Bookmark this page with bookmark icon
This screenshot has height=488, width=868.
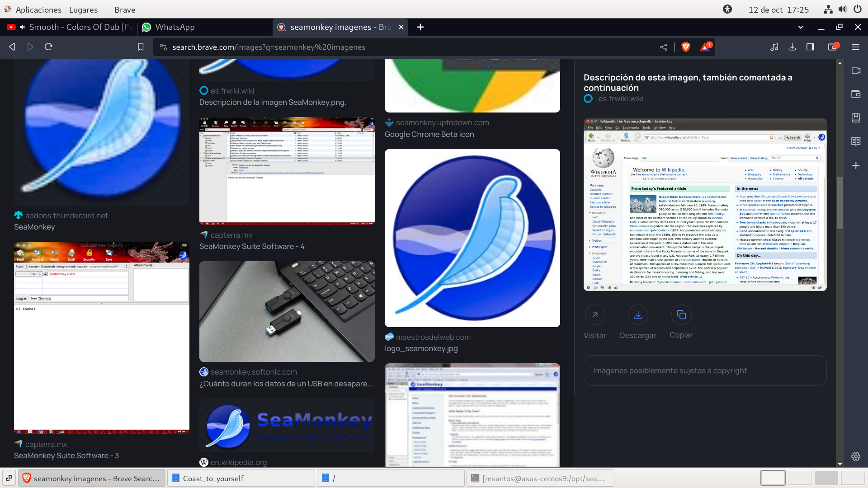pyautogui.click(x=141, y=47)
